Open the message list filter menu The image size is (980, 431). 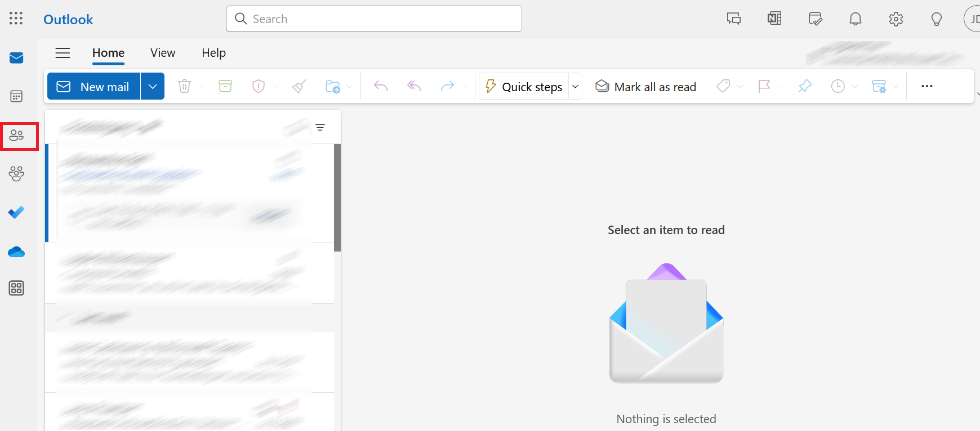pos(320,128)
